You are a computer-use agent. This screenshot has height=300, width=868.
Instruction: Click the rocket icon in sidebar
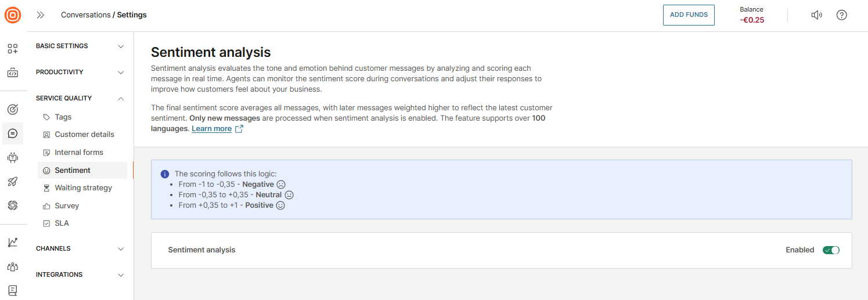(x=13, y=182)
